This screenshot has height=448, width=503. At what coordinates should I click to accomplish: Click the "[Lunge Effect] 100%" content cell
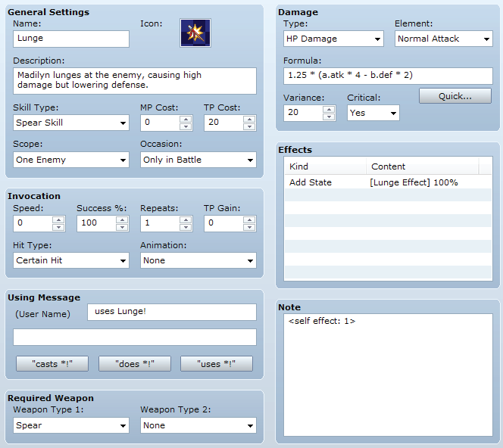(x=414, y=182)
